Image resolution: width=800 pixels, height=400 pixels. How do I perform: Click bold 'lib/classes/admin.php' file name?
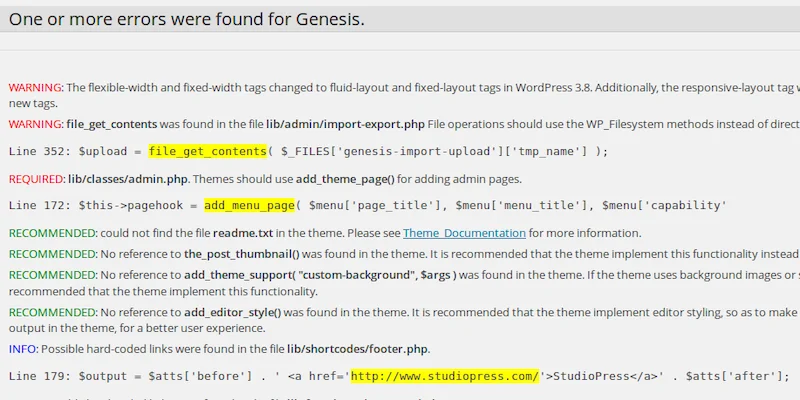[128, 179]
